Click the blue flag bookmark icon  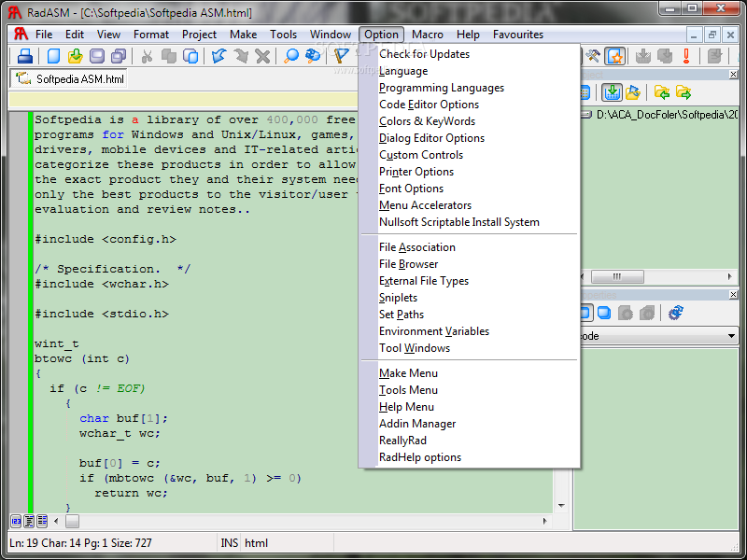click(x=341, y=56)
